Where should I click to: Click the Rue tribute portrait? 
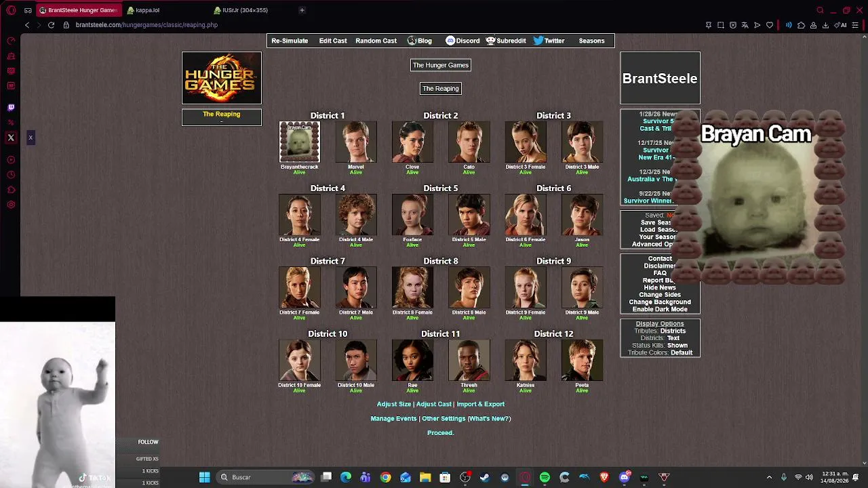tap(412, 361)
